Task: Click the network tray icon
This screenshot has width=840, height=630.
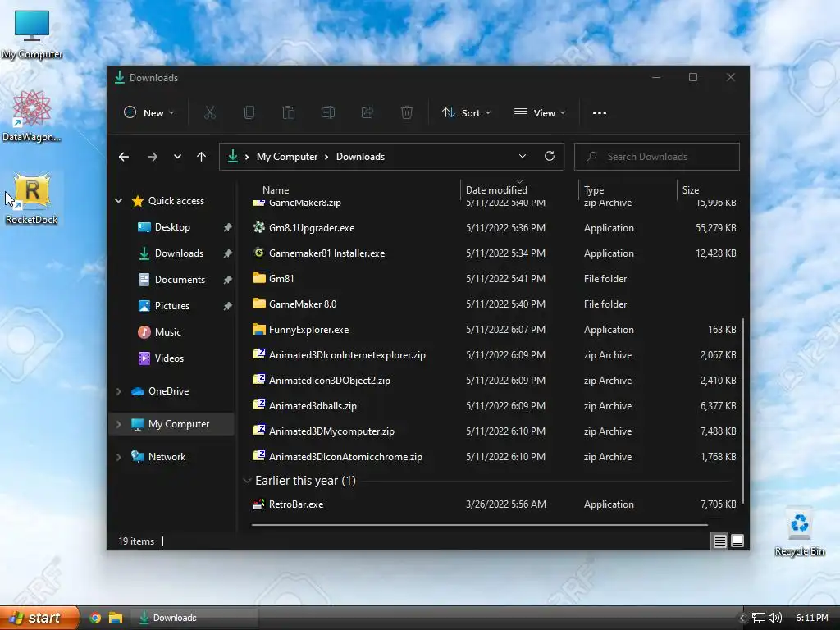Action: [759, 618]
